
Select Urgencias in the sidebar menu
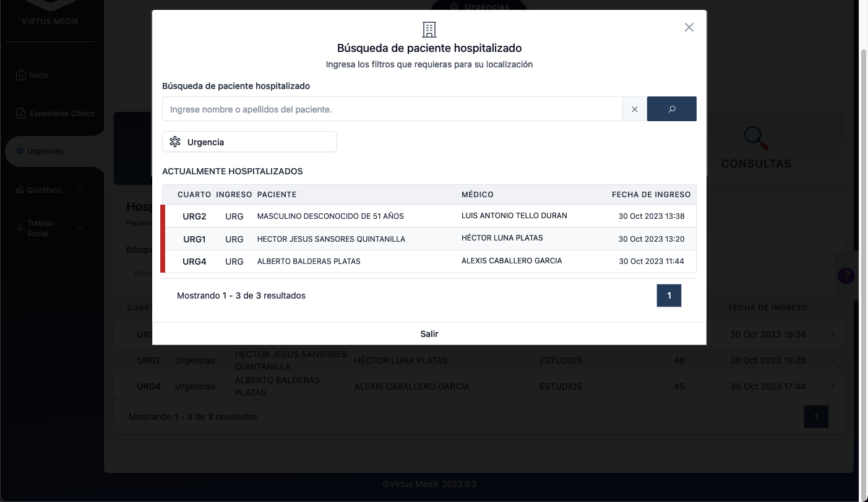coord(45,151)
